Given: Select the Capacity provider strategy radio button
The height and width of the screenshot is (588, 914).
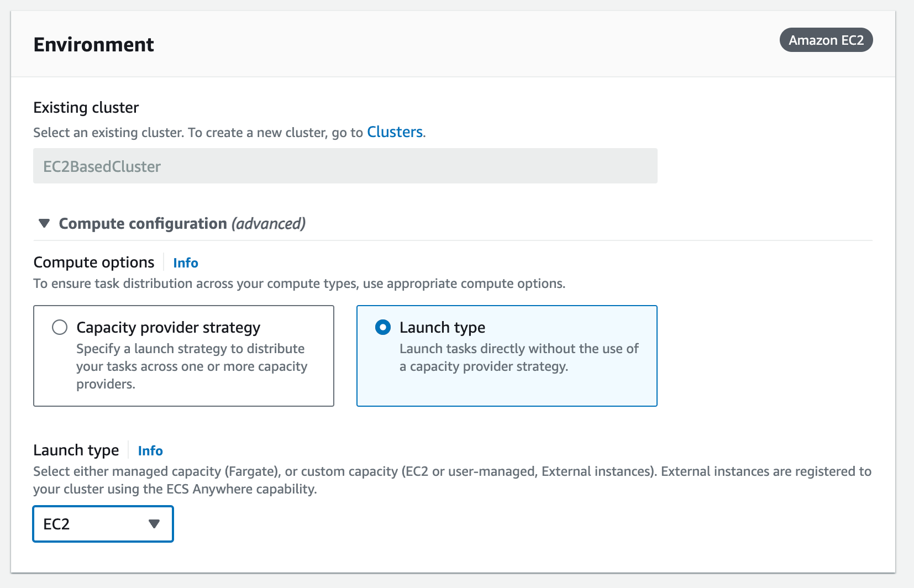Looking at the screenshot, I should click(x=60, y=327).
